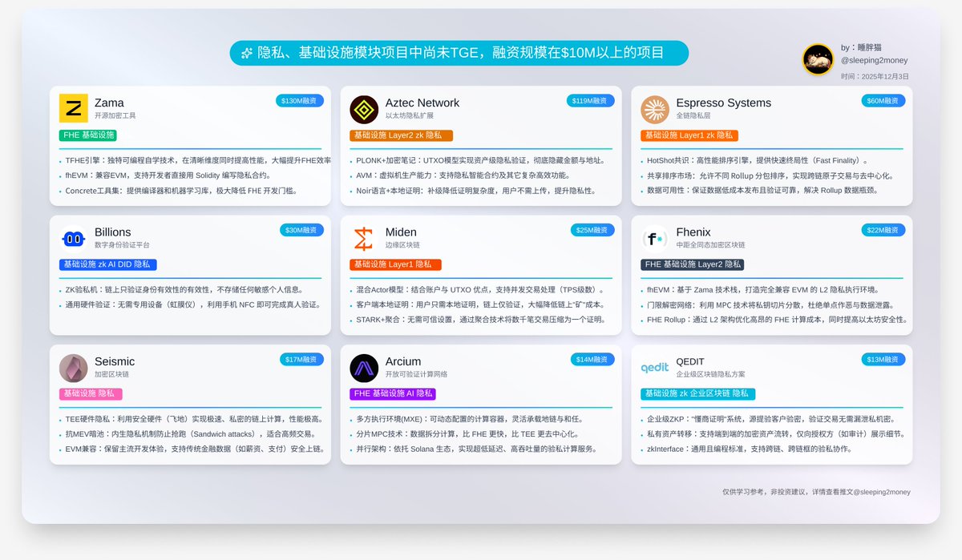Click the 'Noir语言+本地证明' bullet in Aztec card
The image size is (962, 560).
[473, 191]
